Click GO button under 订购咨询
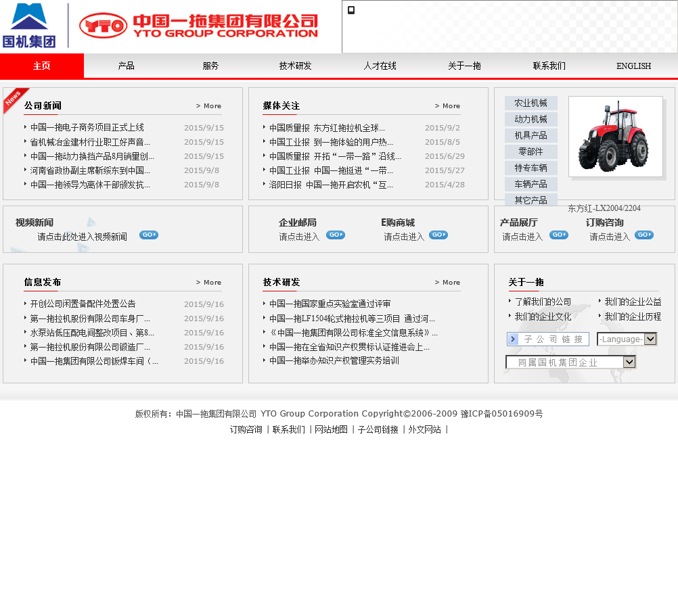Image resolution: width=678 pixels, height=616 pixels. pos(644,235)
